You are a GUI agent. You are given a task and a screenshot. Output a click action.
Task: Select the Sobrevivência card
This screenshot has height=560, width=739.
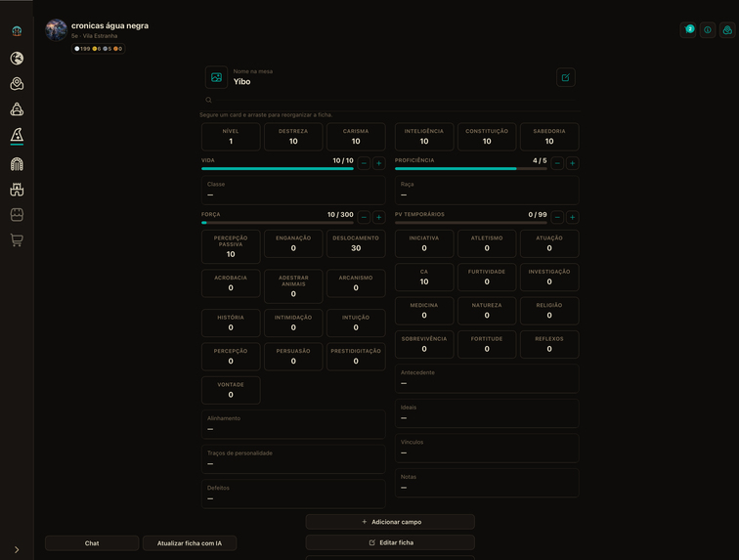click(x=424, y=345)
